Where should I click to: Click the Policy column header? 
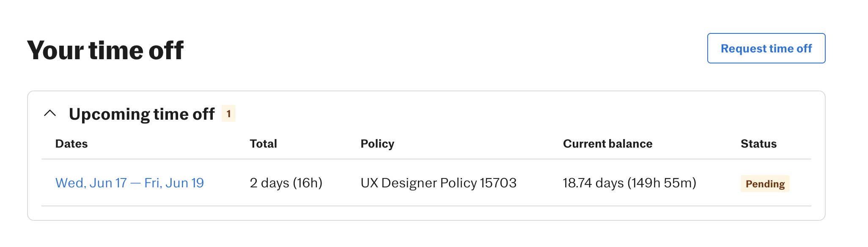click(377, 144)
